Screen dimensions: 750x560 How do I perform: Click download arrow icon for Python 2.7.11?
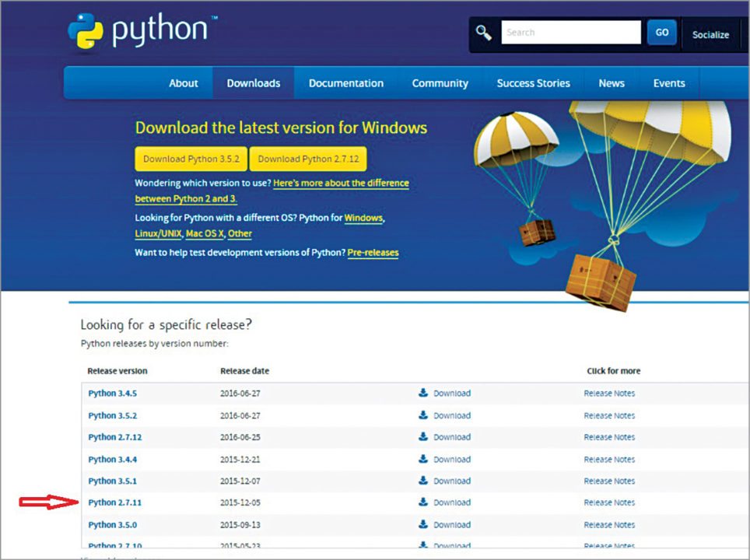(423, 502)
